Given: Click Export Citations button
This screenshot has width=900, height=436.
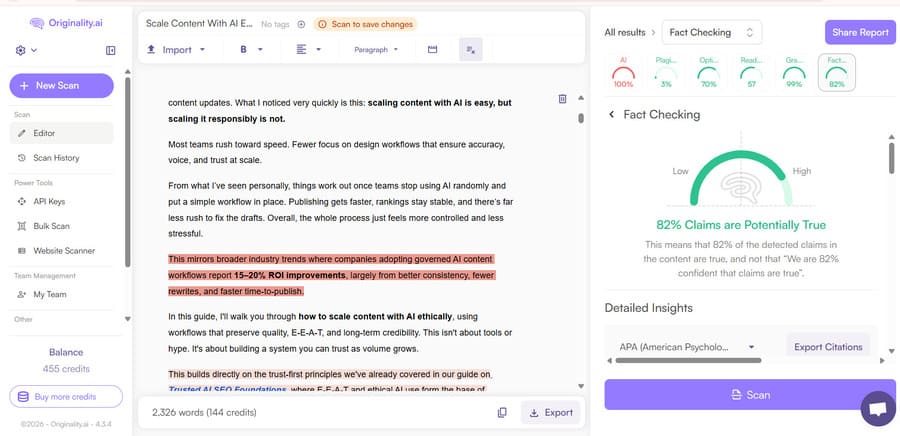Looking at the screenshot, I should pyautogui.click(x=828, y=347).
